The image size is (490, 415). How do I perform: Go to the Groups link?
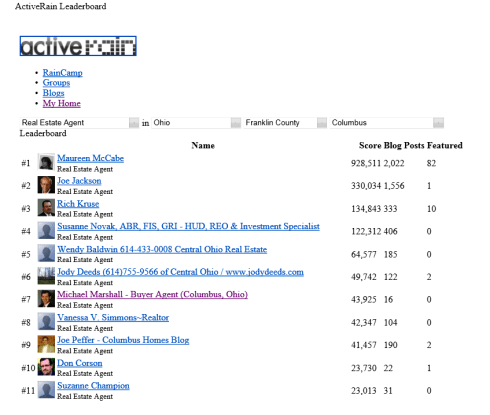[x=56, y=83]
